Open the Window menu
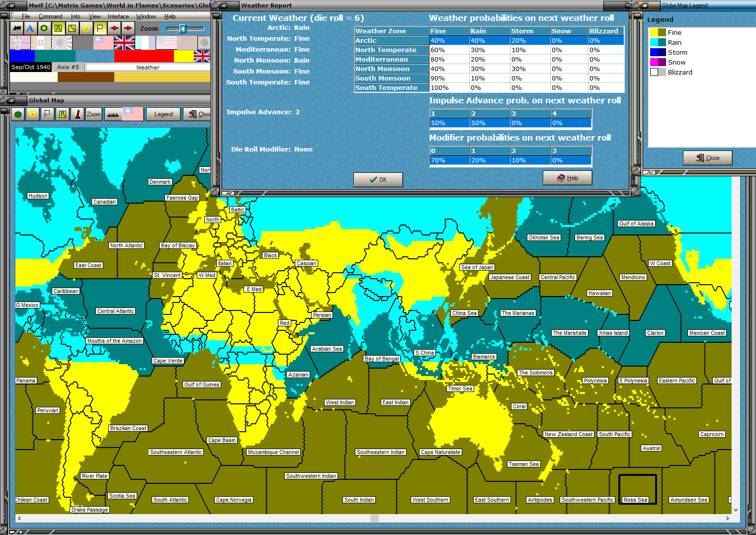This screenshot has height=535, width=756. [146, 16]
